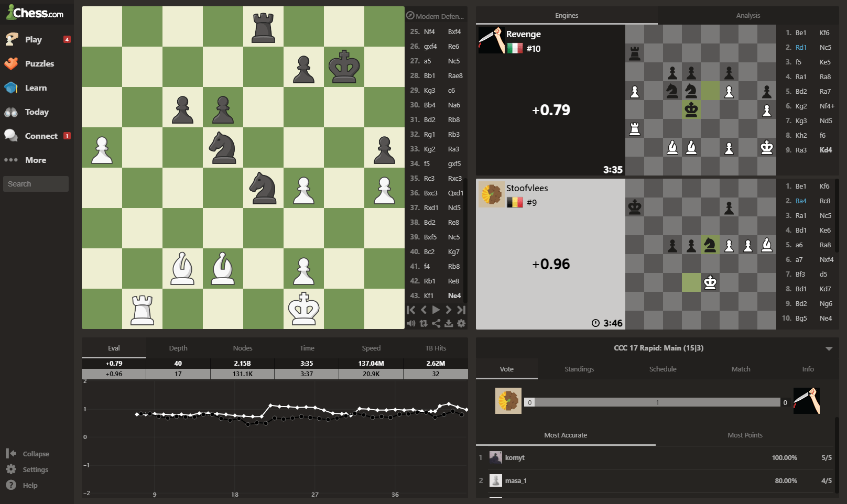Open the Stoofvlees engine name link

(x=527, y=188)
